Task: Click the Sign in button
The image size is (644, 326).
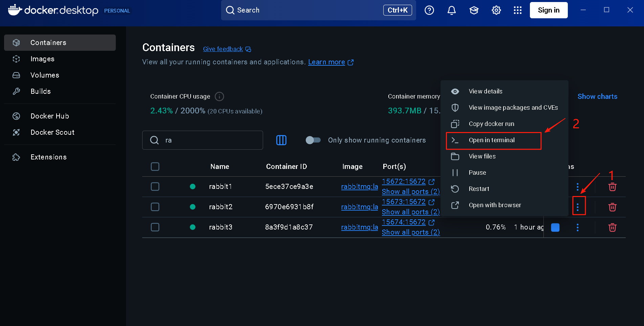Action: tap(548, 10)
